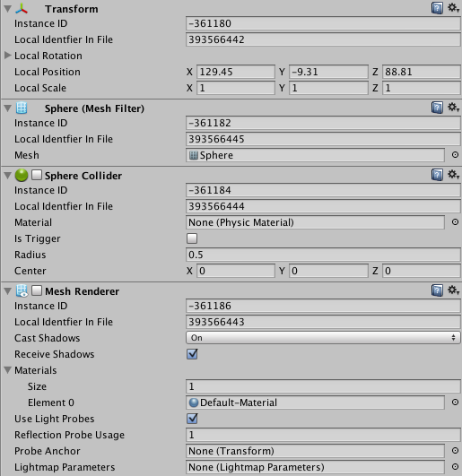The image size is (462, 476).
Task: Click the Mesh Renderer header title
Action: 82,291
